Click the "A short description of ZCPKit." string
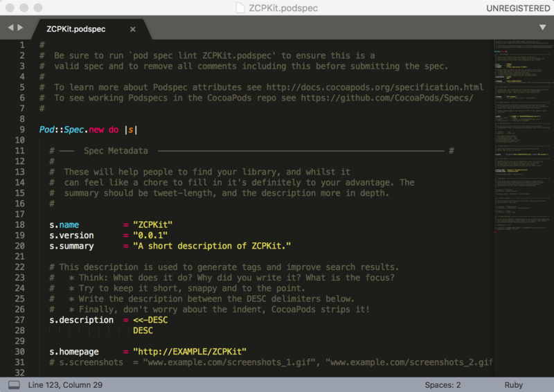 pyautogui.click(x=212, y=246)
